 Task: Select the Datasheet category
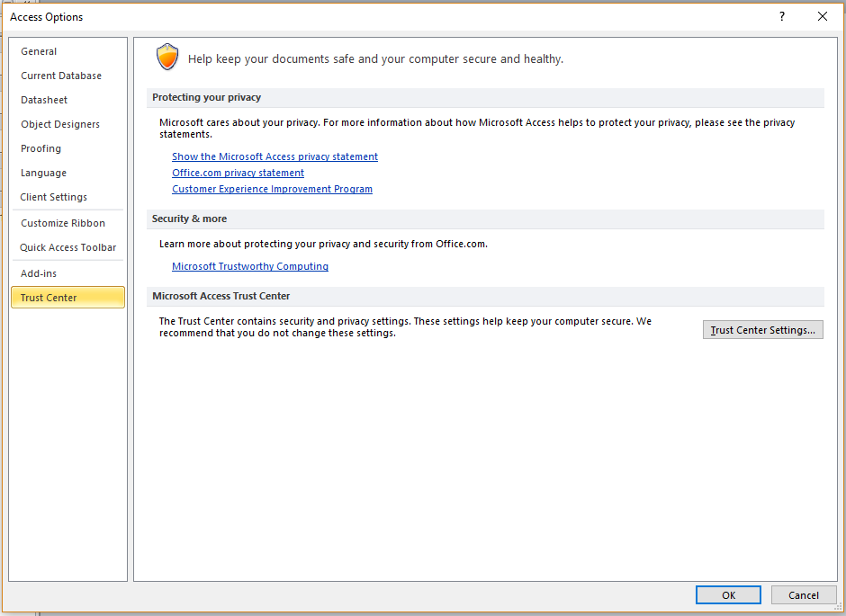click(44, 100)
